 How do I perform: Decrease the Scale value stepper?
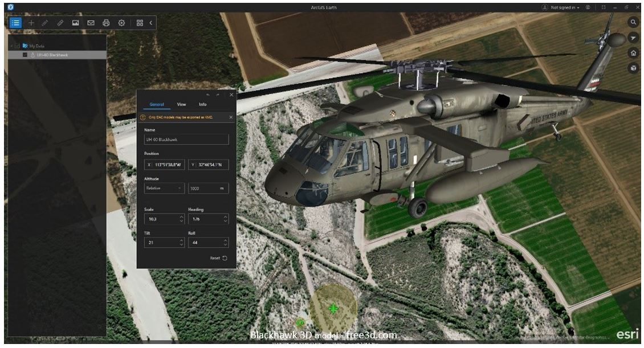point(182,222)
